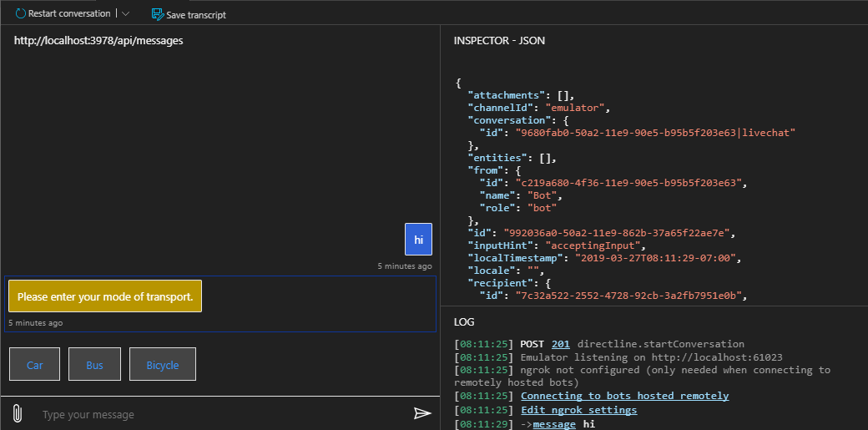Image resolution: width=868 pixels, height=430 pixels.
Task: Click the conversation id value in JSON
Action: 654,132
